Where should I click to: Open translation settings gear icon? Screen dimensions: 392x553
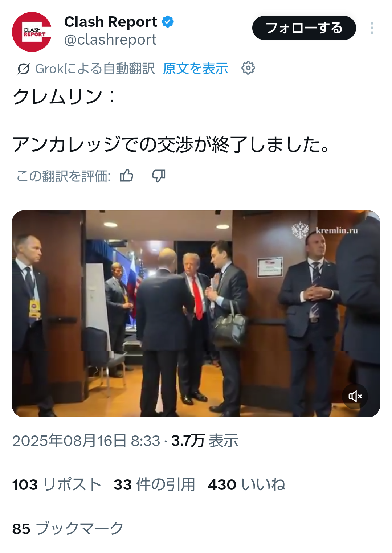248,68
